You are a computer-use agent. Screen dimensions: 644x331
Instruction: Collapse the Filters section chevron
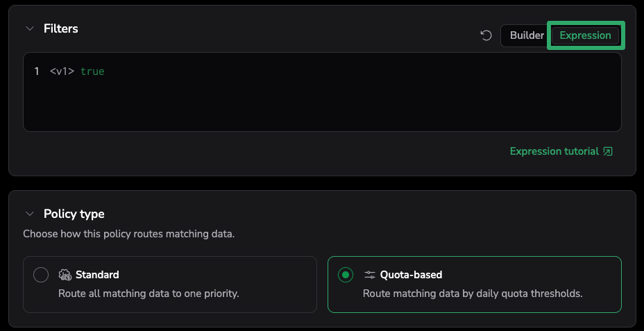[x=29, y=28]
